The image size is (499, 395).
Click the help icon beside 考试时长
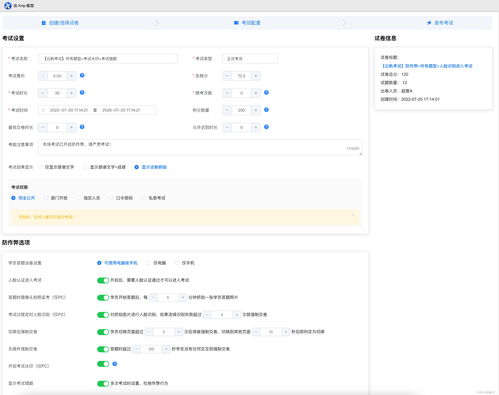[82, 92]
